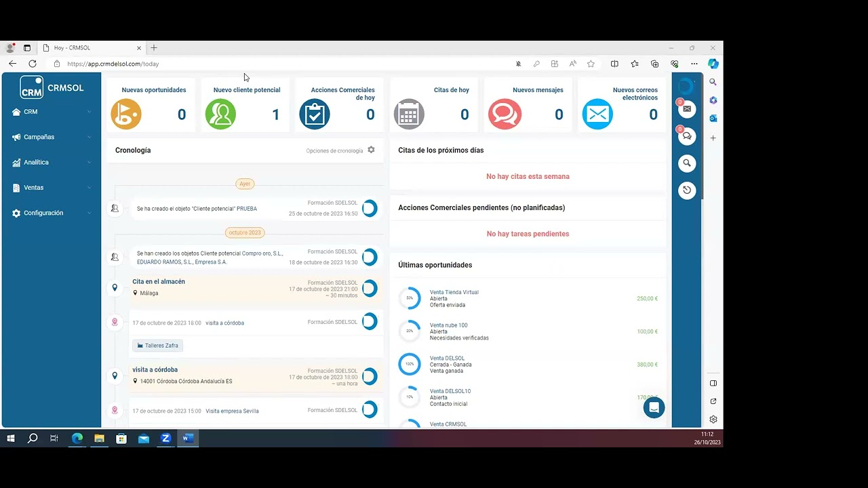Screen dimensions: 868x488
Task: Click the 100% progress ring of Venta DELSOL
Action: point(410,364)
